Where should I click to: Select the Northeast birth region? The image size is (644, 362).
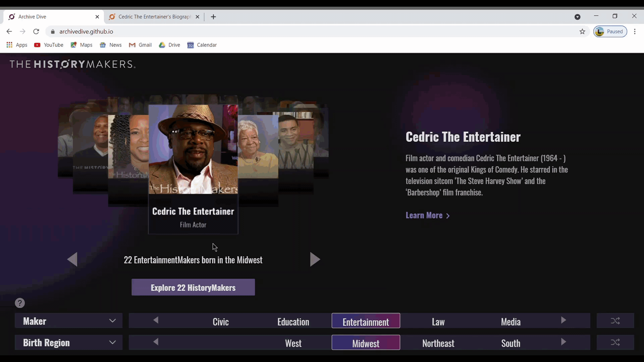[438, 343]
